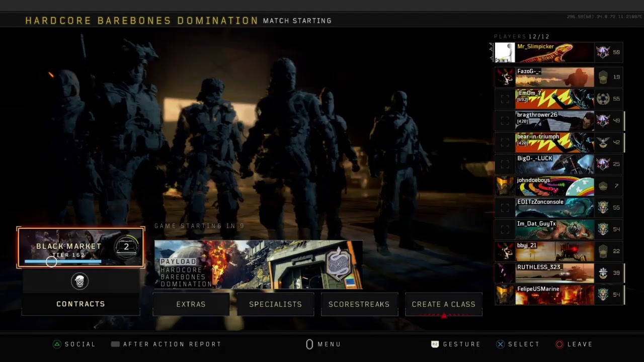
Task: Click the GAME STARTING IN 9 countdown
Action: [x=199, y=226]
